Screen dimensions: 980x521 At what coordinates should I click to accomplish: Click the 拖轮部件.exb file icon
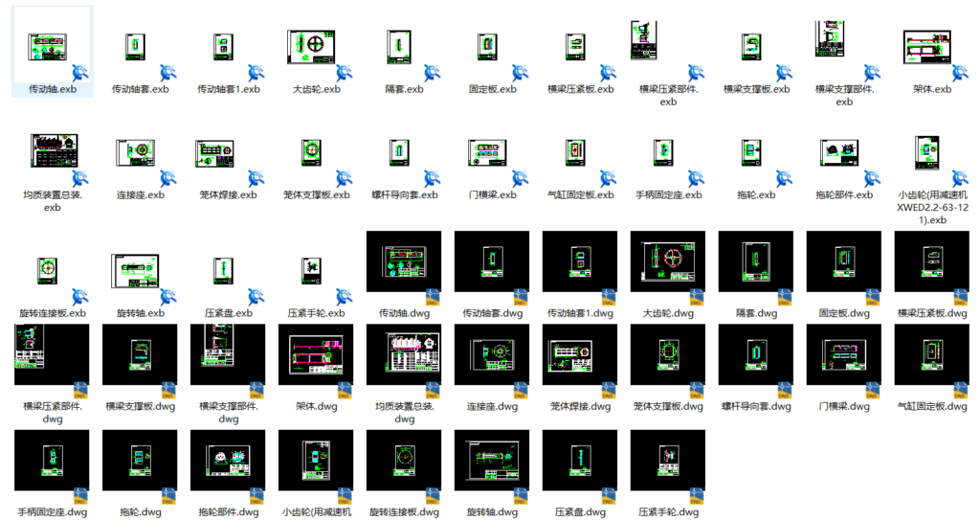coord(839,152)
